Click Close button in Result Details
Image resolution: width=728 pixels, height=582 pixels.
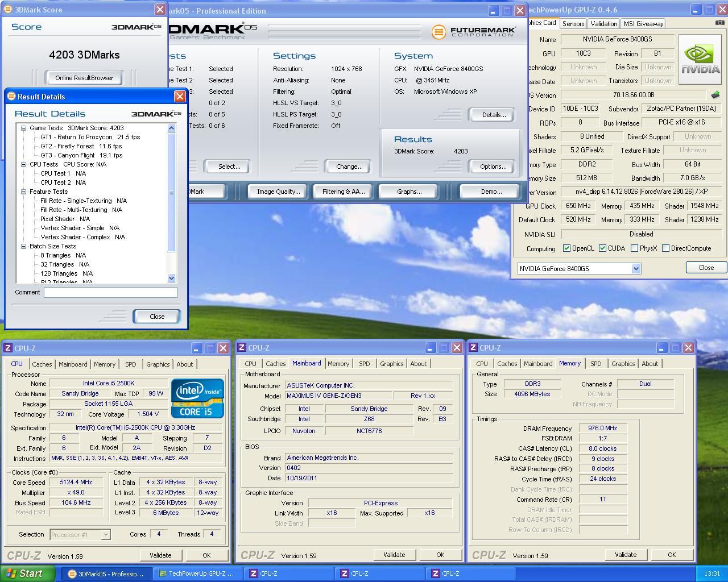pos(157,317)
